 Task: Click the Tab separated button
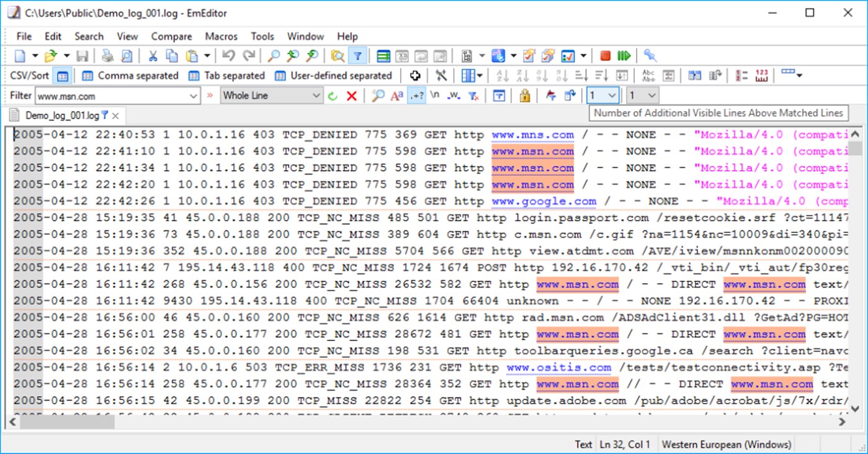tap(227, 75)
